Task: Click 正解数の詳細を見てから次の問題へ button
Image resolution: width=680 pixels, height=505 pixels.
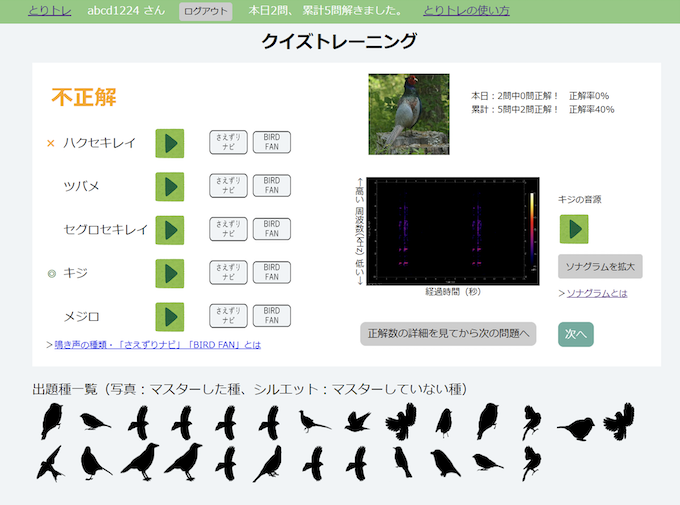Action: (x=448, y=334)
